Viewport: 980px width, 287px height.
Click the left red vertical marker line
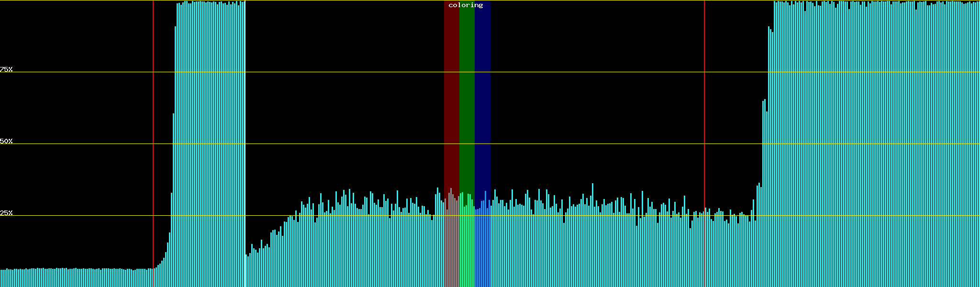click(x=153, y=143)
